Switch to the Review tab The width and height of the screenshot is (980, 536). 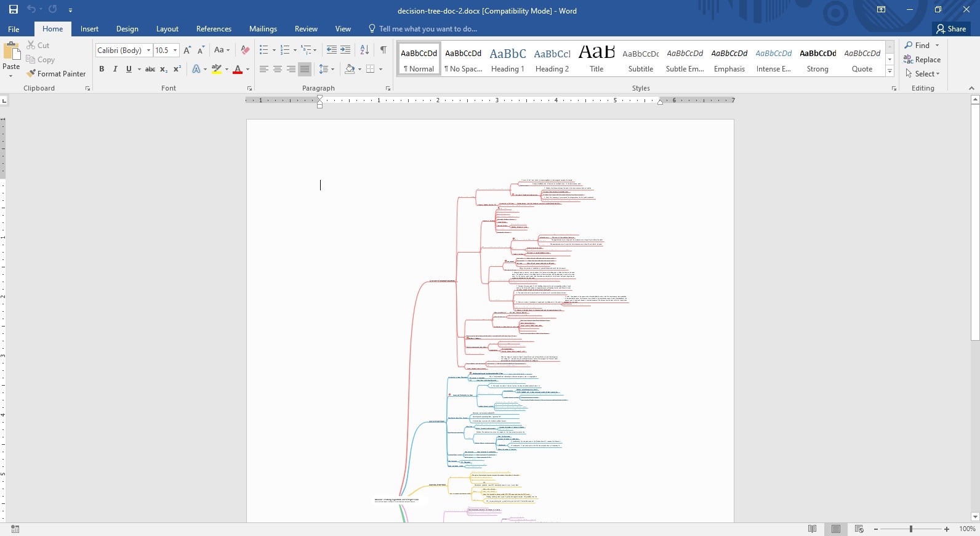tap(306, 29)
